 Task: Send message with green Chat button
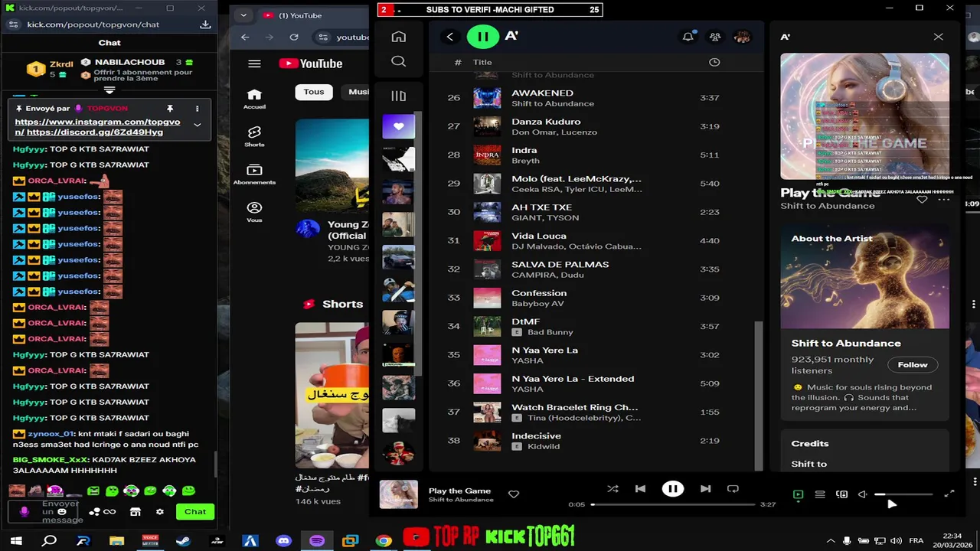tap(195, 511)
